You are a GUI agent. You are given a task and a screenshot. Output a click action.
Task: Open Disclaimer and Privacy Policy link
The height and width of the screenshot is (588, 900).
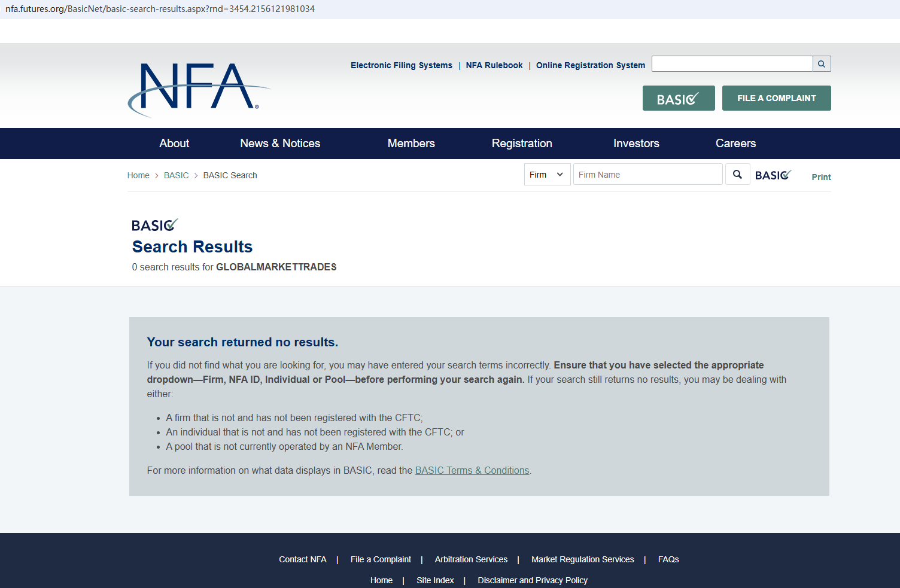533,581
